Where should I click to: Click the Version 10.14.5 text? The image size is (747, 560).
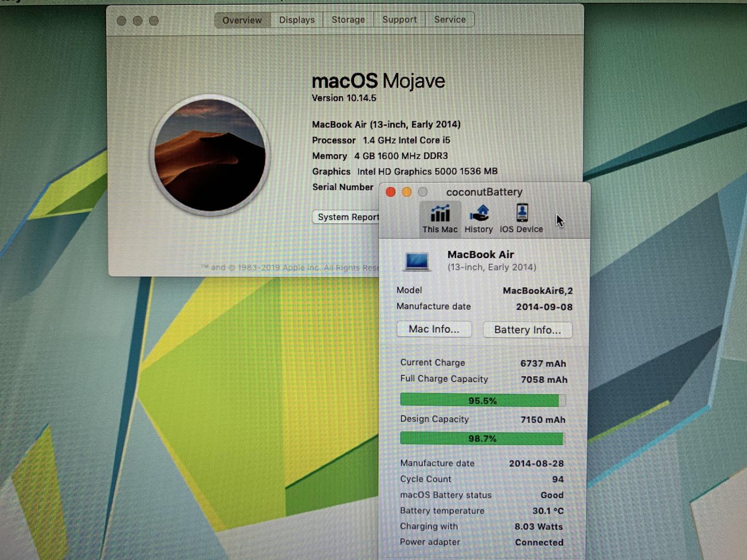344,98
